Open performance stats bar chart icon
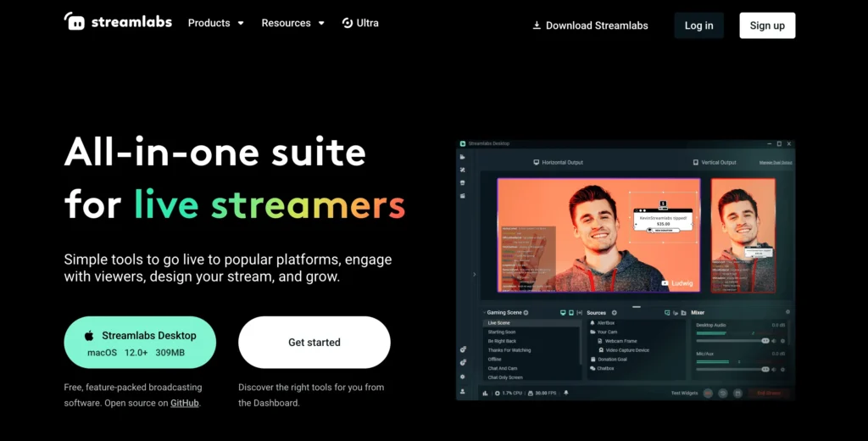 (x=485, y=393)
